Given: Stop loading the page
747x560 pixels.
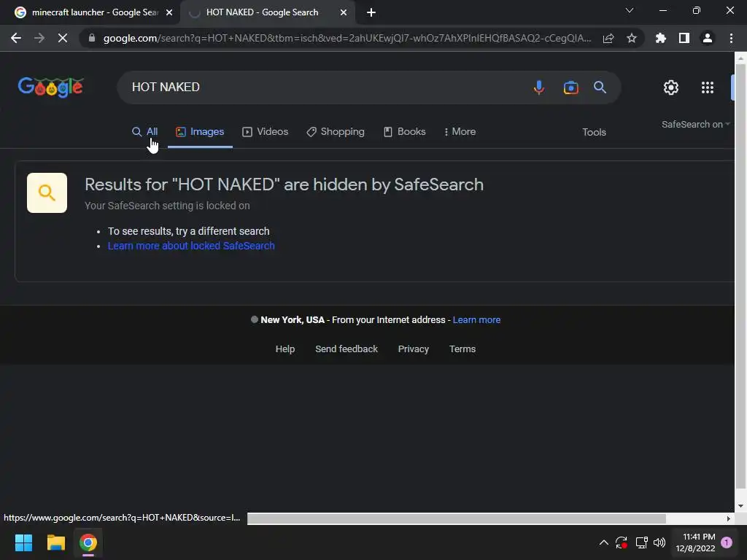Looking at the screenshot, I should (x=63, y=38).
